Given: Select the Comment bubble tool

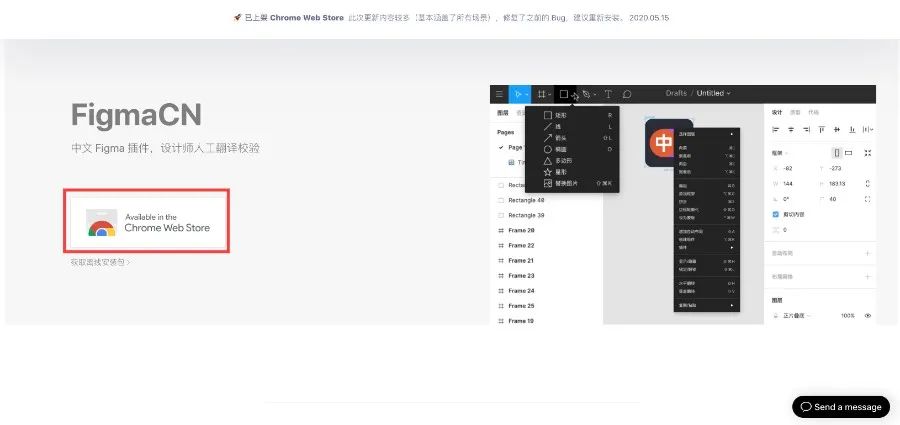Looking at the screenshot, I should 627,94.
